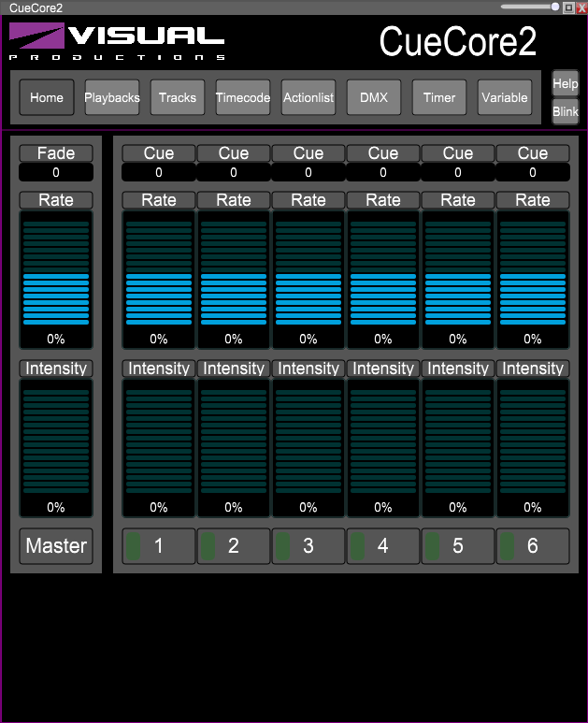Screen dimensions: 588x723
Task: Click the Cue value field above playback 1
Action: pyautogui.click(x=159, y=172)
